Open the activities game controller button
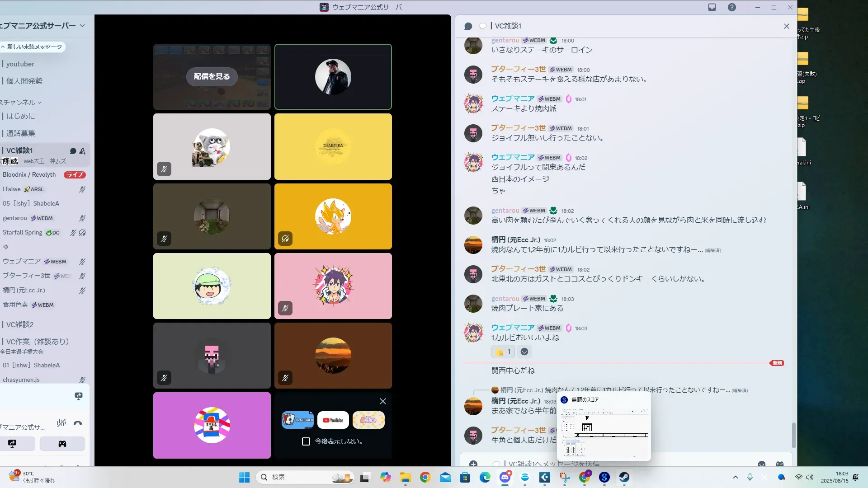Image resolution: width=868 pixels, height=488 pixels. 62,444
